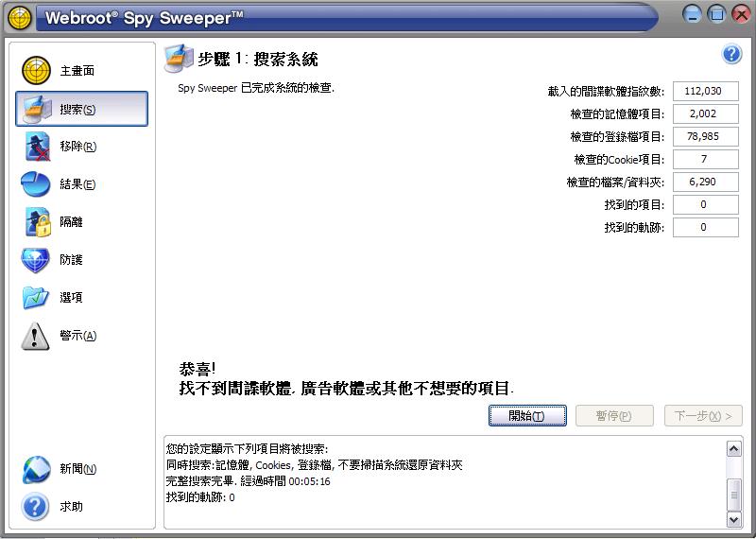Image resolution: width=756 pixels, height=539 pixels.
Task: Open the 警示(A) warning triangle icon
Action: pyautogui.click(x=35, y=336)
